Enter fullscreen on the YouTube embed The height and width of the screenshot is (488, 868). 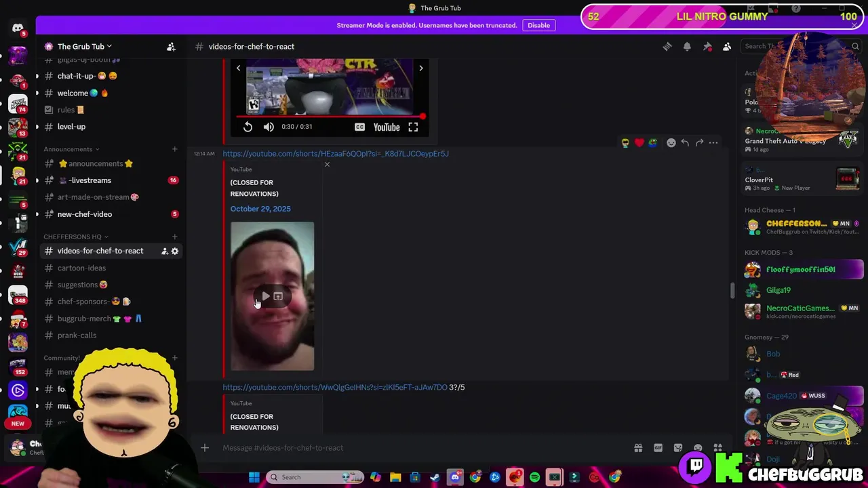click(x=413, y=127)
